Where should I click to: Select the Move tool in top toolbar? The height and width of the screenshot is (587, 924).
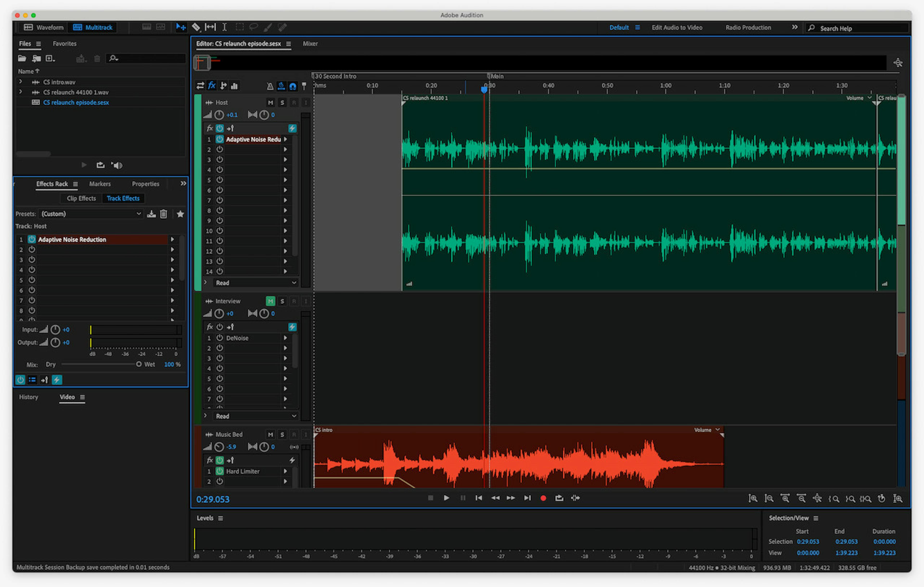181,27
